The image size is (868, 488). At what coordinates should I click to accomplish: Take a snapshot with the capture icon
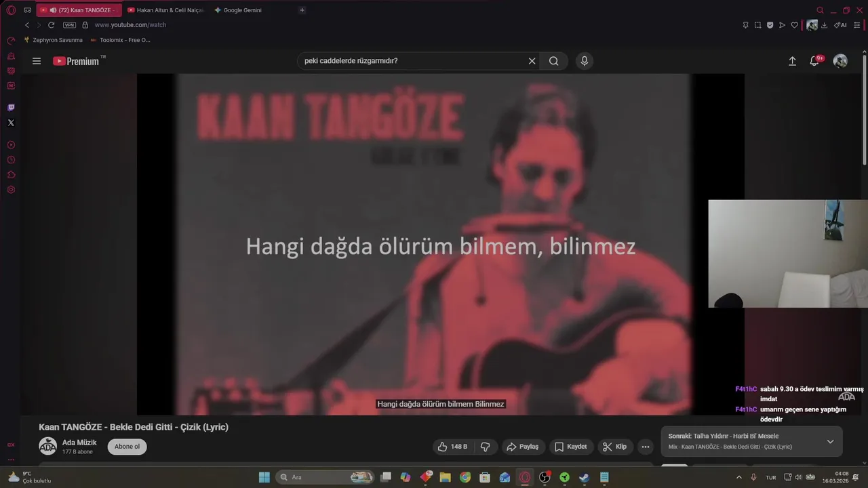(x=757, y=25)
